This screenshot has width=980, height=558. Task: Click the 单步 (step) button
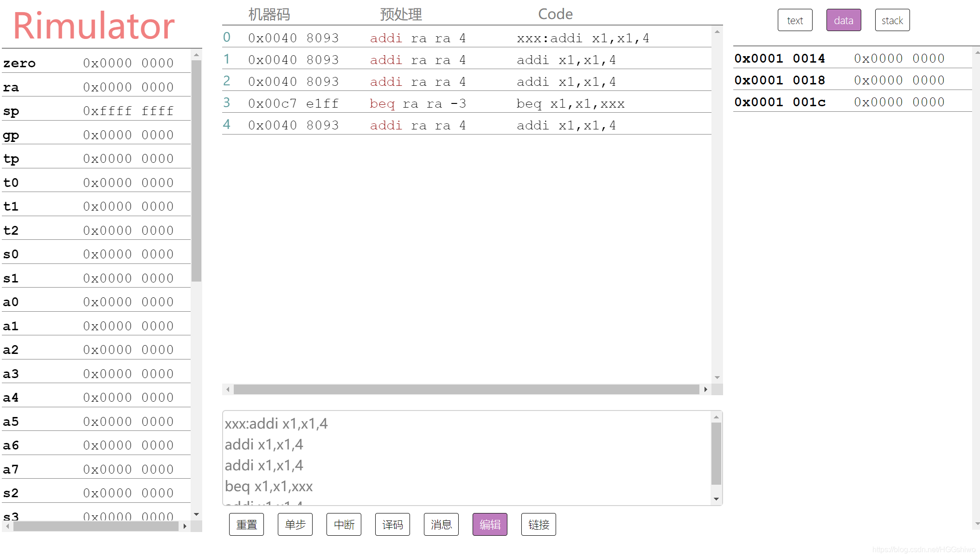tap(295, 525)
